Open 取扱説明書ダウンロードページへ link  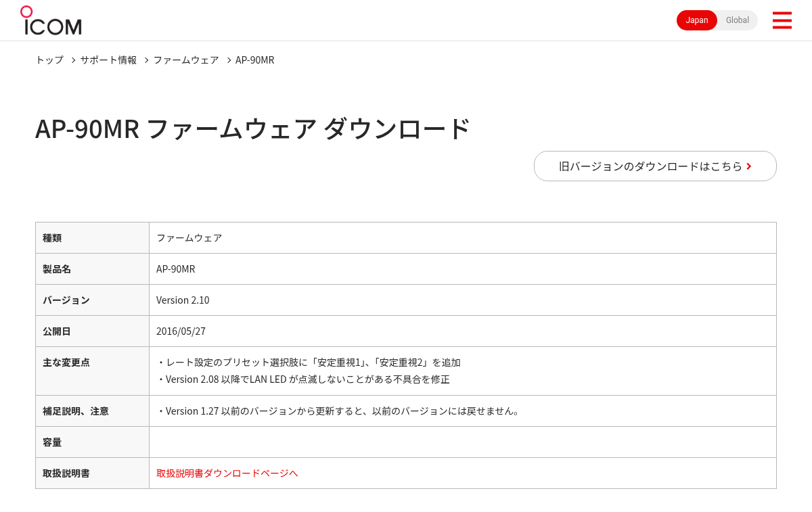click(x=227, y=473)
